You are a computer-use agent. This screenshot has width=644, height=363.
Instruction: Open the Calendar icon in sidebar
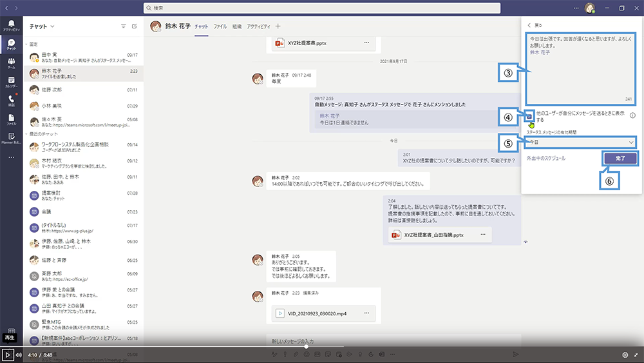pyautogui.click(x=11, y=82)
